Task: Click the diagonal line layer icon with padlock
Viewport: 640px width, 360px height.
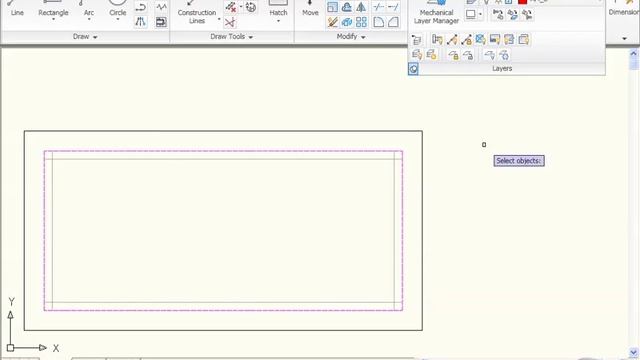Action: pos(466,40)
